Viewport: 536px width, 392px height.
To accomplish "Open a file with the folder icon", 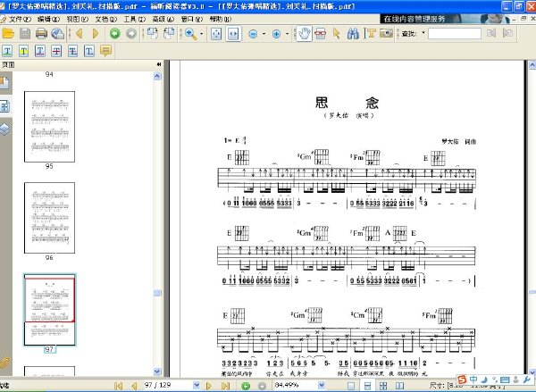I will point(8,34).
